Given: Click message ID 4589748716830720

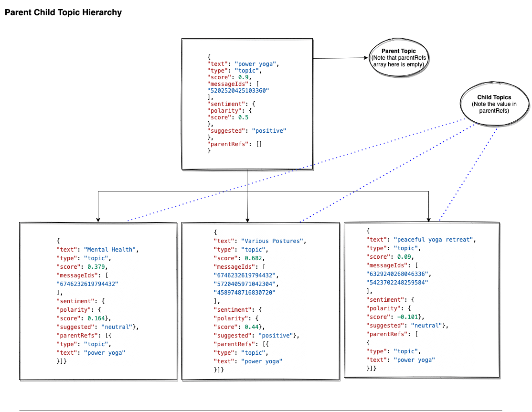Looking at the screenshot, I should [x=245, y=293].
